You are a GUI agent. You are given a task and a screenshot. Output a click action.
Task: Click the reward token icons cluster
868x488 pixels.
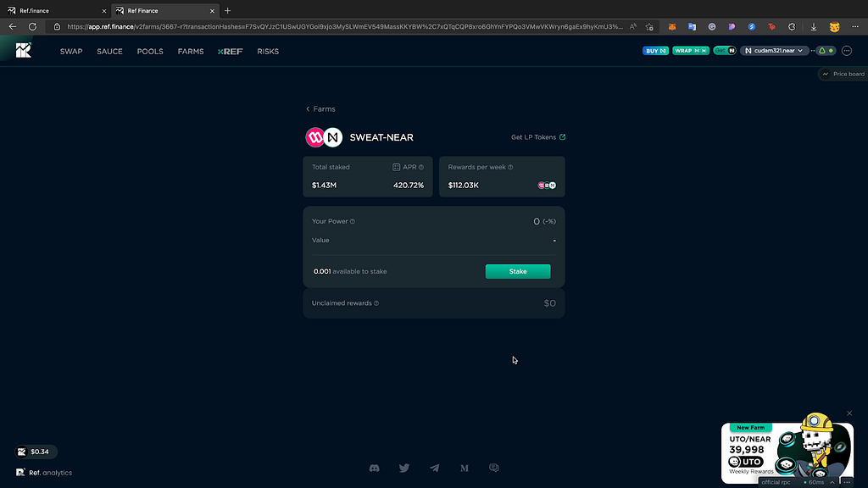[x=547, y=186]
